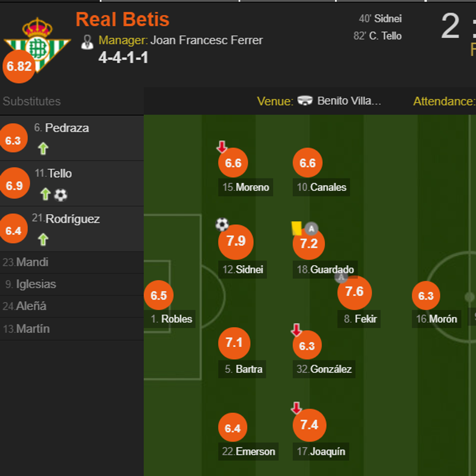The width and height of the screenshot is (476, 476).
Task: Click Fekir's 7.6 rating circle
Action: click(x=354, y=292)
